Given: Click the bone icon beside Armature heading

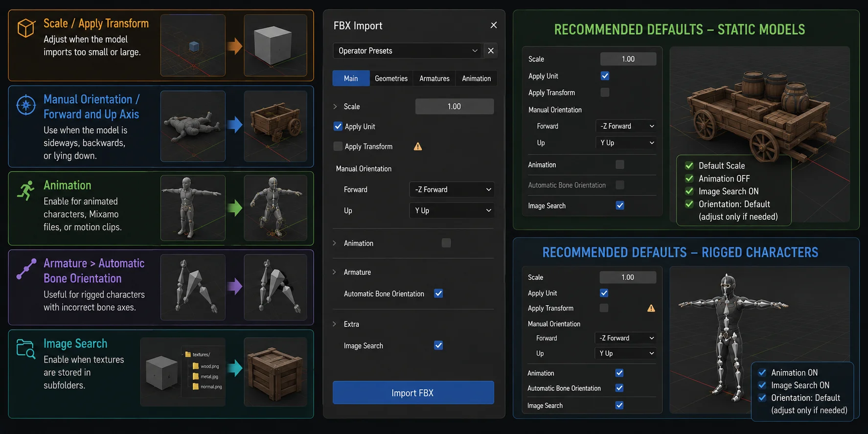Looking at the screenshot, I should click(x=26, y=269).
